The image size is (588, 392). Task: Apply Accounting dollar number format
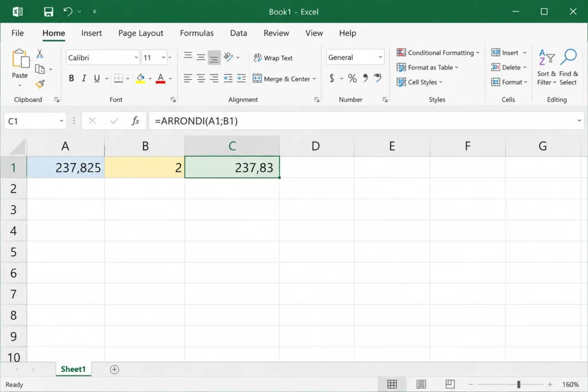point(332,78)
